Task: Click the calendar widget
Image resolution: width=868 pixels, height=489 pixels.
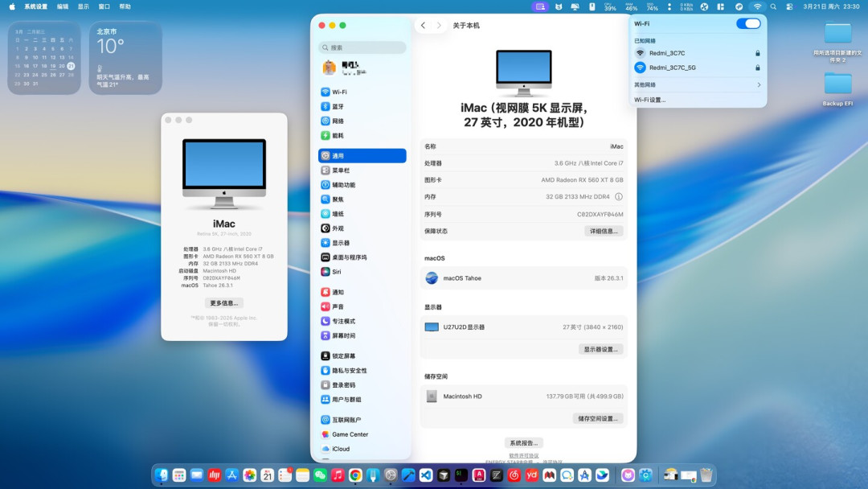Action: coord(44,58)
